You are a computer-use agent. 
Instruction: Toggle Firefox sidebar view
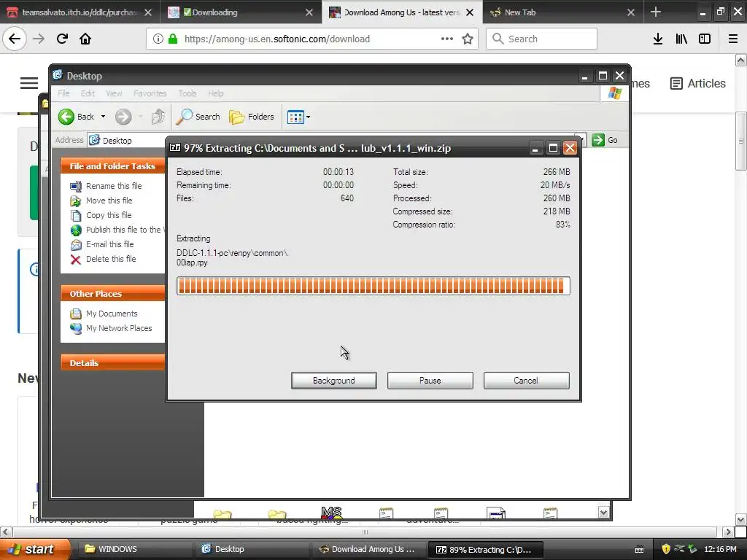[705, 39]
